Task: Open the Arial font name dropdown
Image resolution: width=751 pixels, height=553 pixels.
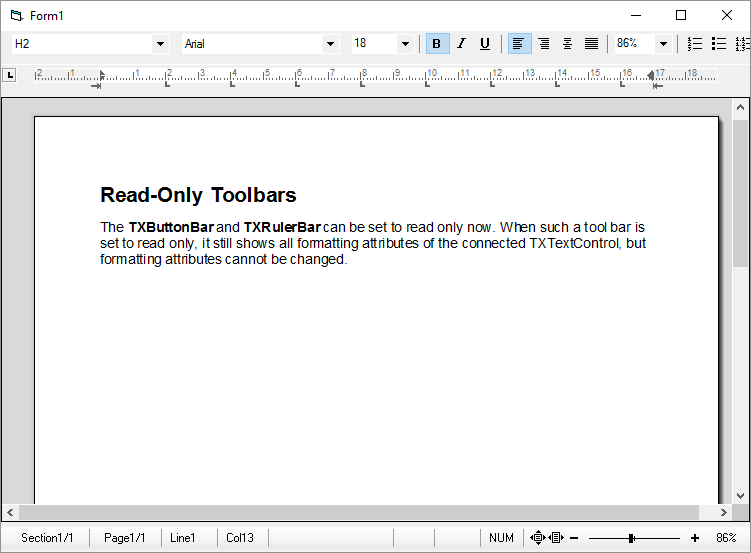Action: pos(330,44)
